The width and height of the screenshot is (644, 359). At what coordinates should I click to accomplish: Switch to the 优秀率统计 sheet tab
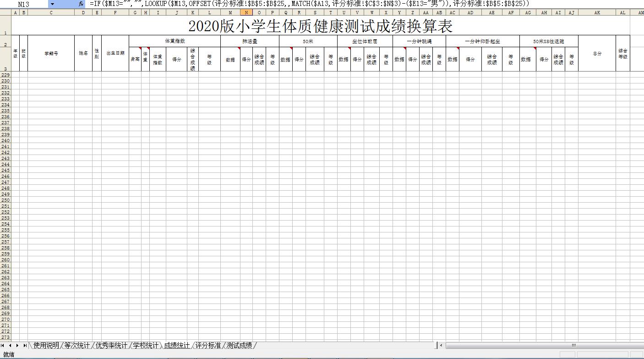tap(111, 345)
